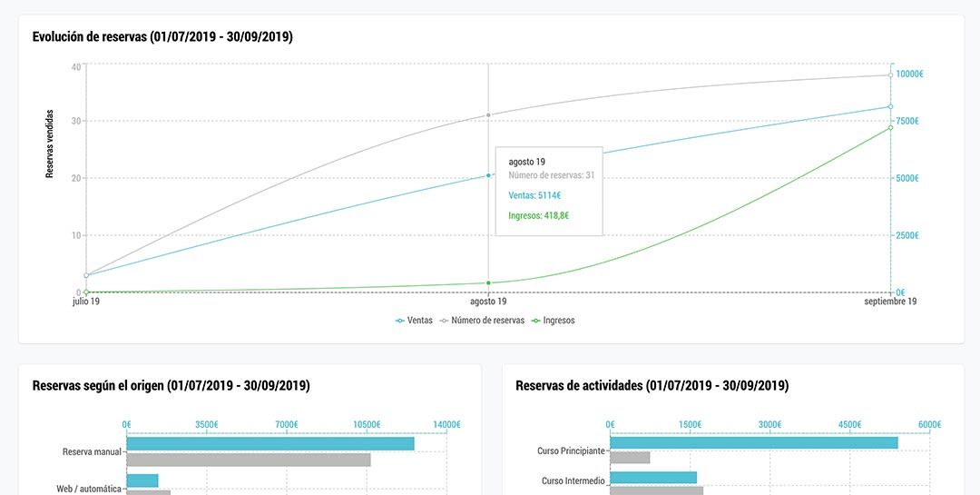Select the agosto 19 Ingresos data point
This screenshot has height=495, width=980.
(488, 282)
